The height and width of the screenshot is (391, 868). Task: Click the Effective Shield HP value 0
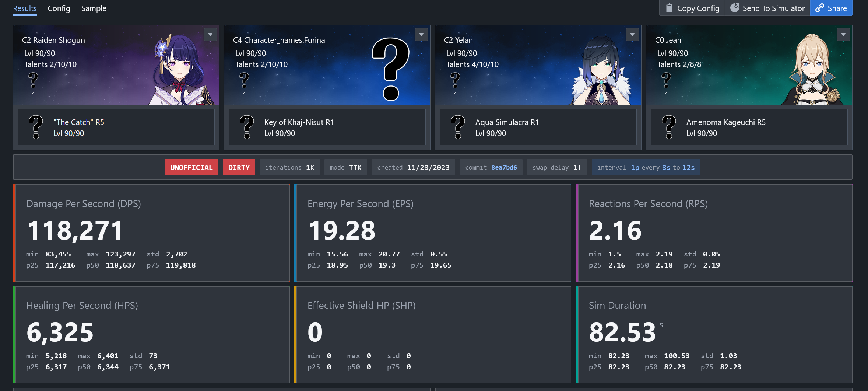(x=315, y=332)
